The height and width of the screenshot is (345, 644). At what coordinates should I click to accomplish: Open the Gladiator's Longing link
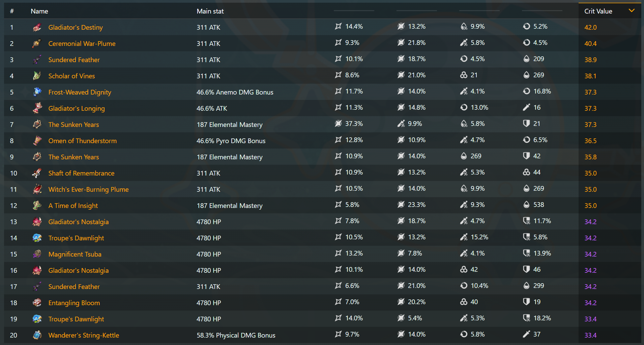tap(77, 108)
